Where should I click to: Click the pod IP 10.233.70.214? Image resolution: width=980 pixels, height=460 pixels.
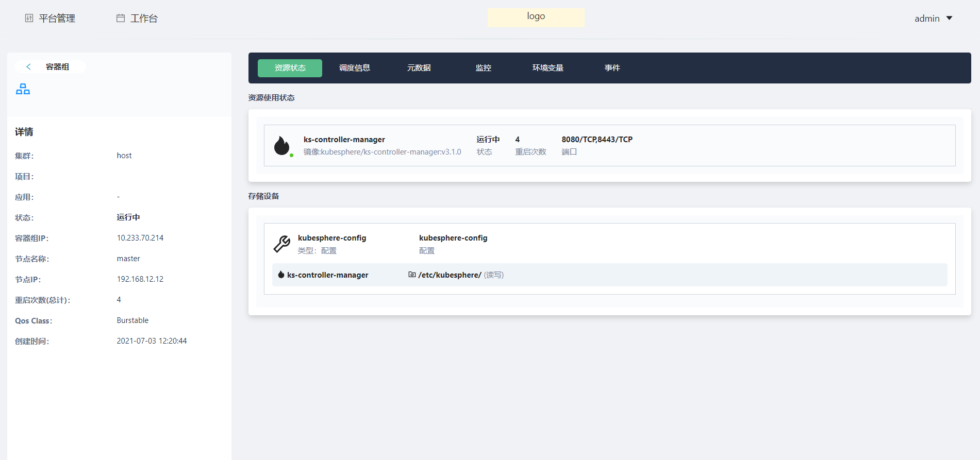click(x=140, y=238)
